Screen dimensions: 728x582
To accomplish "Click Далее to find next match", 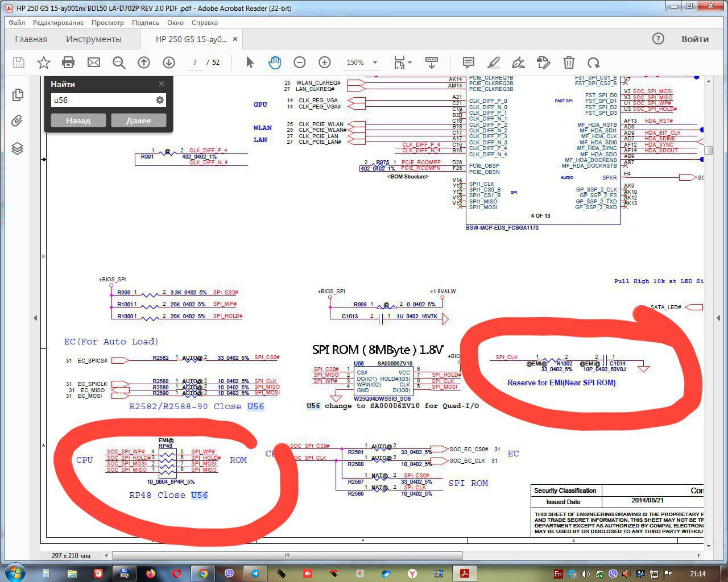I will point(138,120).
